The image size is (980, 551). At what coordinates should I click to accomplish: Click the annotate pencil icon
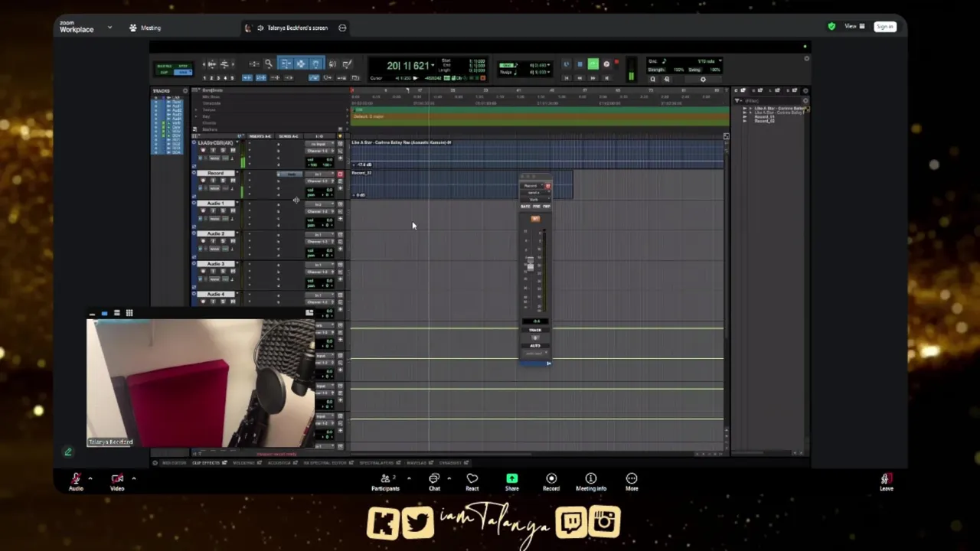67,452
